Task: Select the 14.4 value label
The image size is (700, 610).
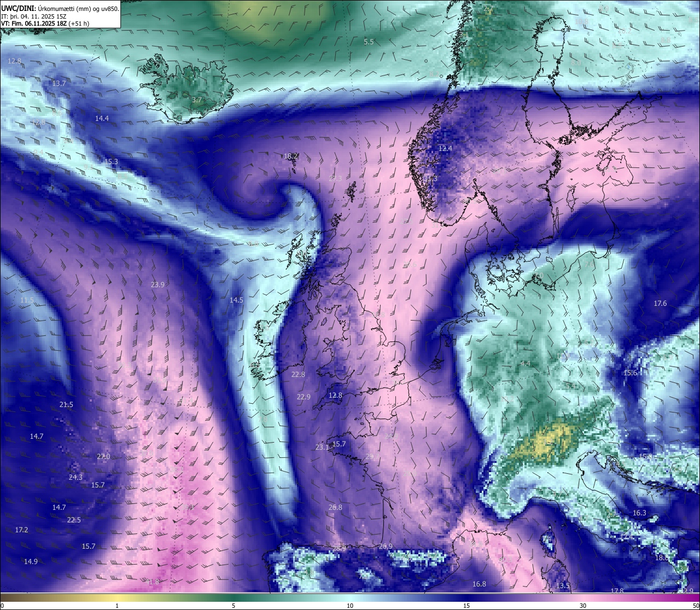Action: click(x=102, y=118)
